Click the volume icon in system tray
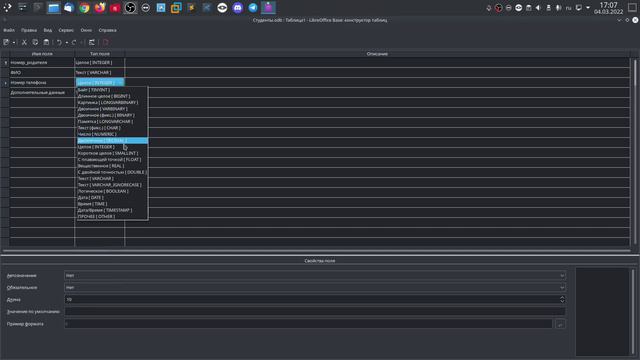 [538, 8]
